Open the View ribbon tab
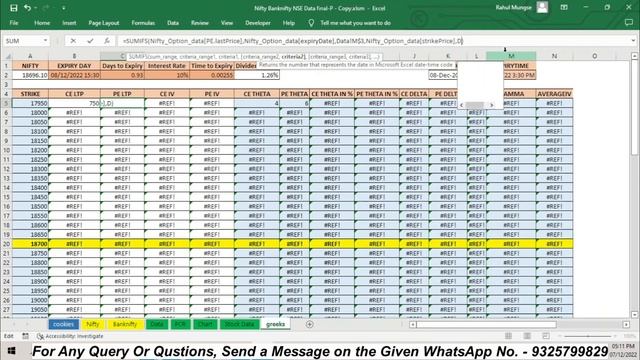This screenshot has height=360, width=640. pyautogui.click(x=227, y=23)
